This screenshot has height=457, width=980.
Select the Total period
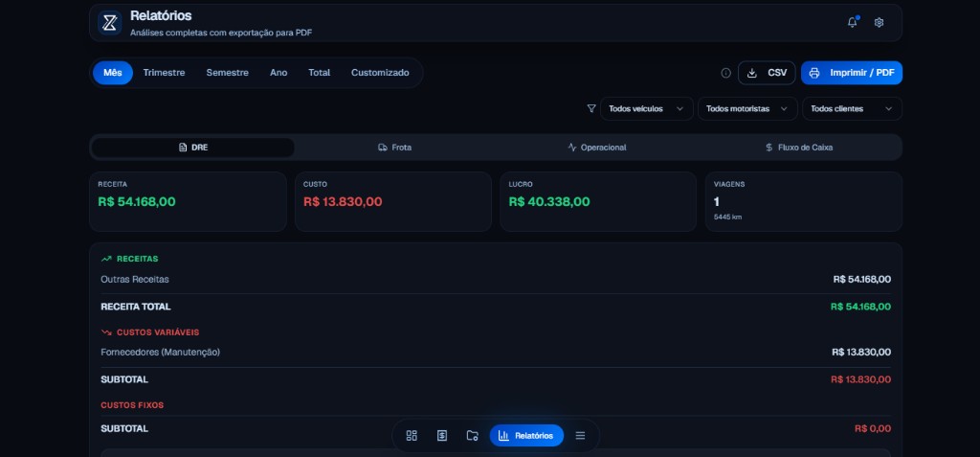click(320, 73)
